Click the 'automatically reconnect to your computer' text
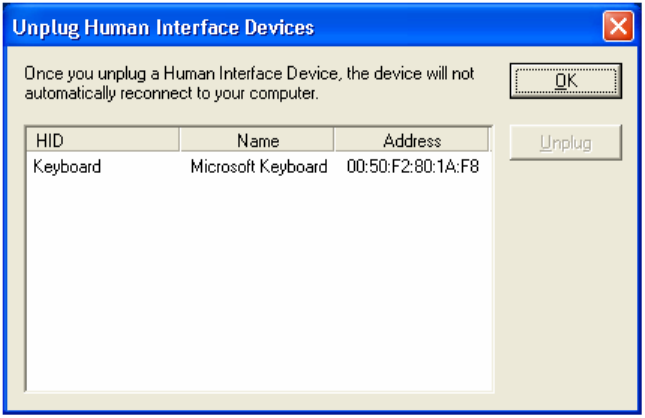This screenshot has width=645, height=418. coord(170,95)
